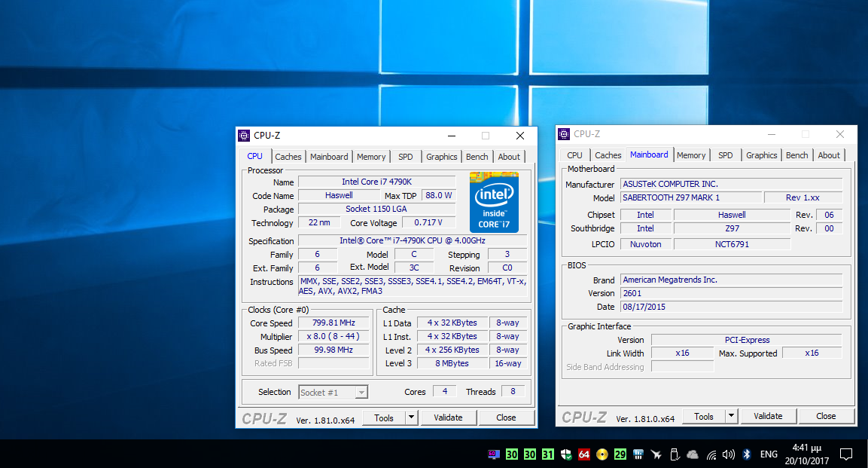Click the CPU-Z app icon in left window title bar
This screenshot has width=868, height=468.
click(x=244, y=135)
